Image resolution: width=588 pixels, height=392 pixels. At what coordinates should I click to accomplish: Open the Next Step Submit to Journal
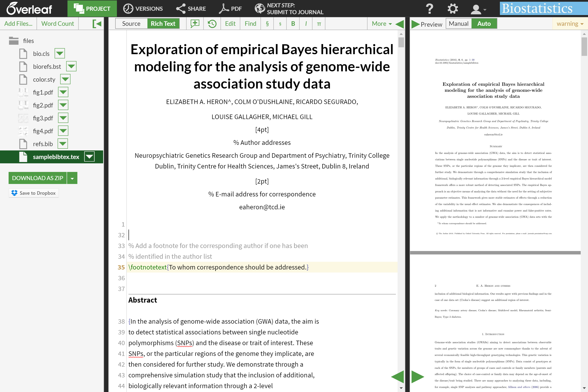pyautogui.click(x=289, y=9)
